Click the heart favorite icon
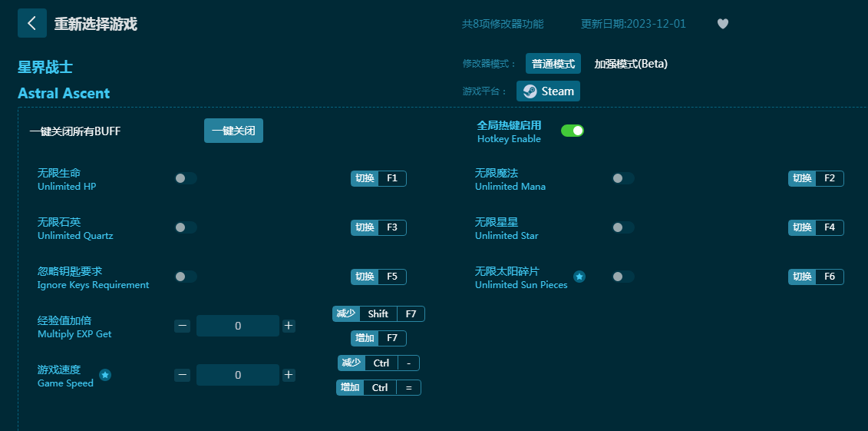This screenshot has width=868, height=431. click(x=722, y=24)
